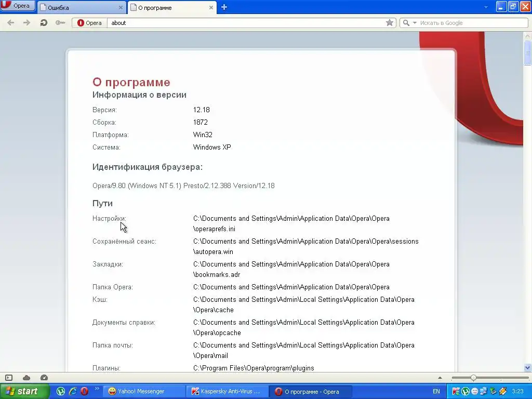Image resolution: width=532 pixels, height=399 pixels.
Task: Launch Internet Explorer from quick launch
Action: 73,391
